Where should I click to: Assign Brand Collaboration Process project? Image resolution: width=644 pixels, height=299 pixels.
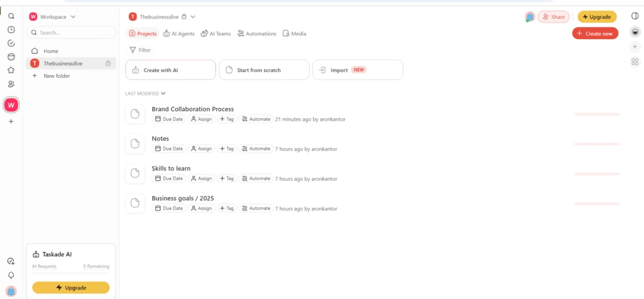201,119
